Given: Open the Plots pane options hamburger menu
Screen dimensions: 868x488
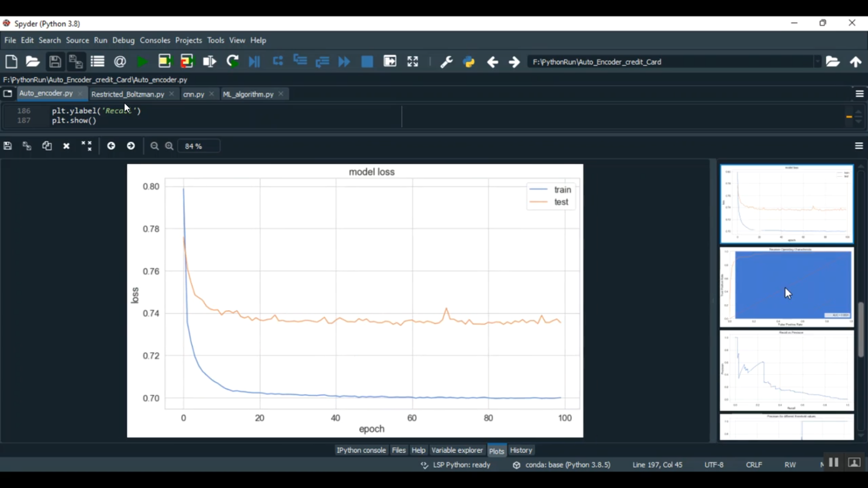Looking at the screenshot, I should click(x=859, y=146).
